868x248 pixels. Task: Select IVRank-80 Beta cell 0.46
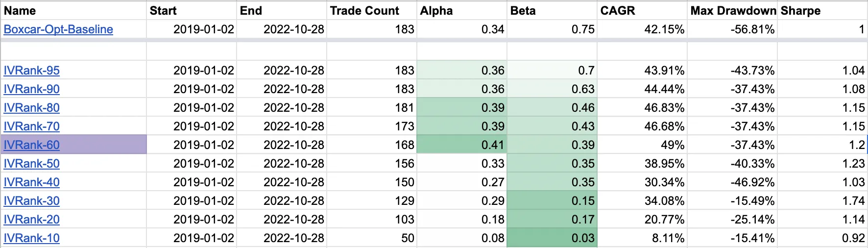tap(552, 108)
